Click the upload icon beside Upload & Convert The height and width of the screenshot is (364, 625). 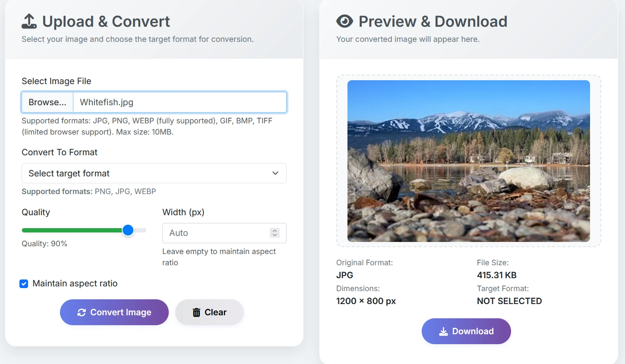point(29,20)
